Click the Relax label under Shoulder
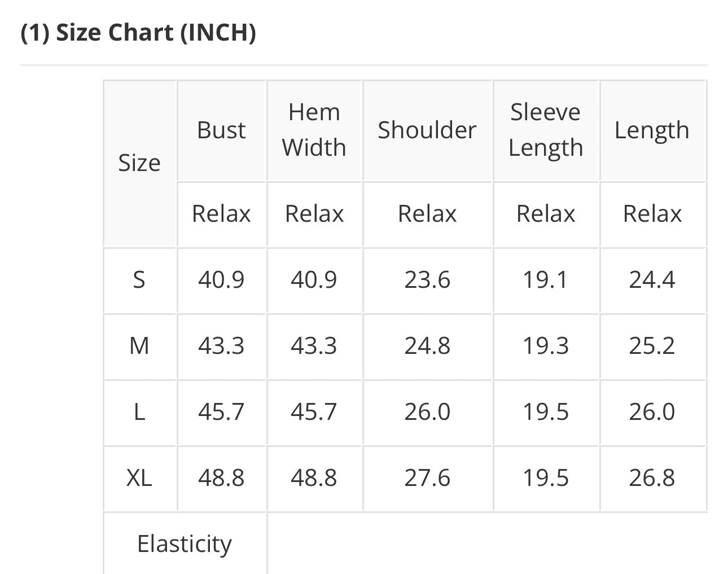The width and height of the screenshot is (728, 574). 427,214
